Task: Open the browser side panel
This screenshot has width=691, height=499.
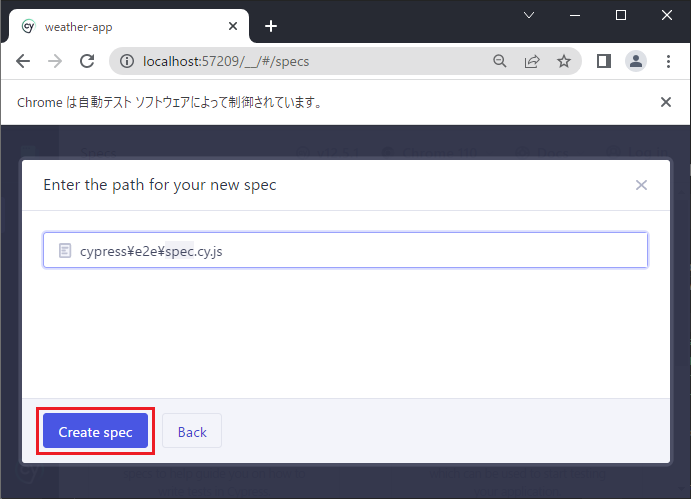Action: (604, 61)
